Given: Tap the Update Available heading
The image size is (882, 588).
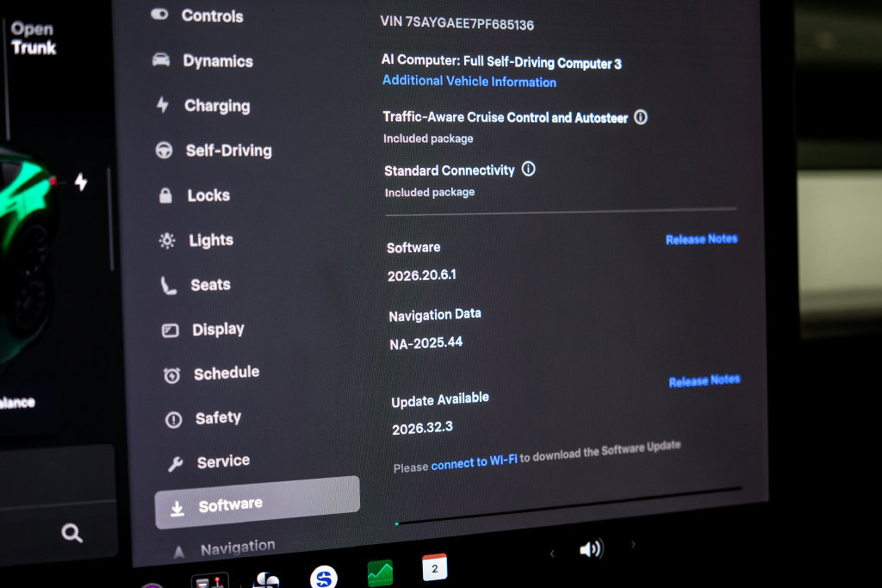Looking at the screenshot, I should 440,399.
